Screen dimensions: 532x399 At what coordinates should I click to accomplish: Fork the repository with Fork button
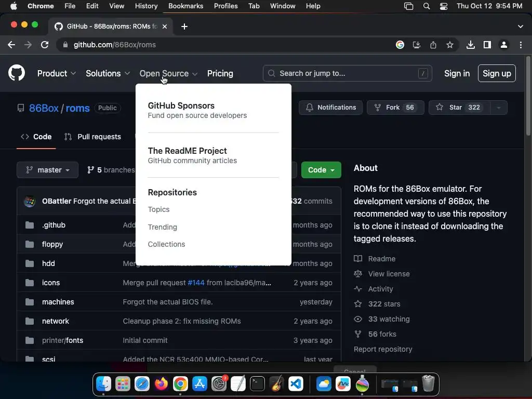(395, 108)
